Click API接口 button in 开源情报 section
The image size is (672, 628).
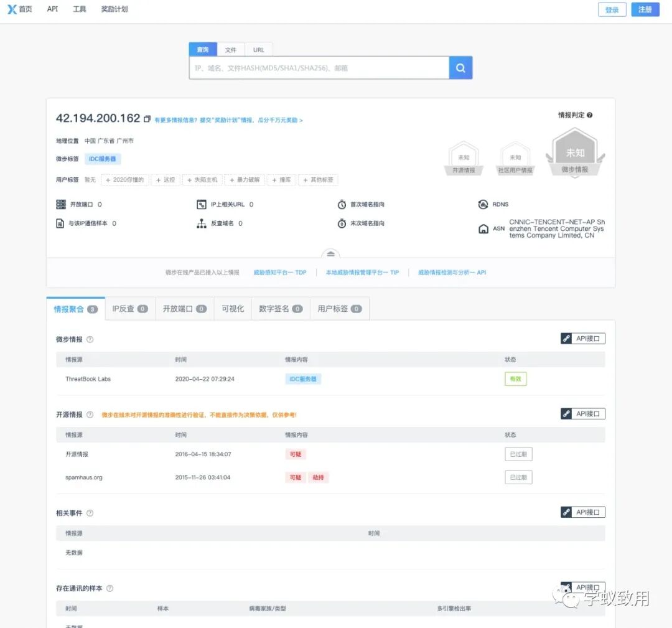click(583, 414)
